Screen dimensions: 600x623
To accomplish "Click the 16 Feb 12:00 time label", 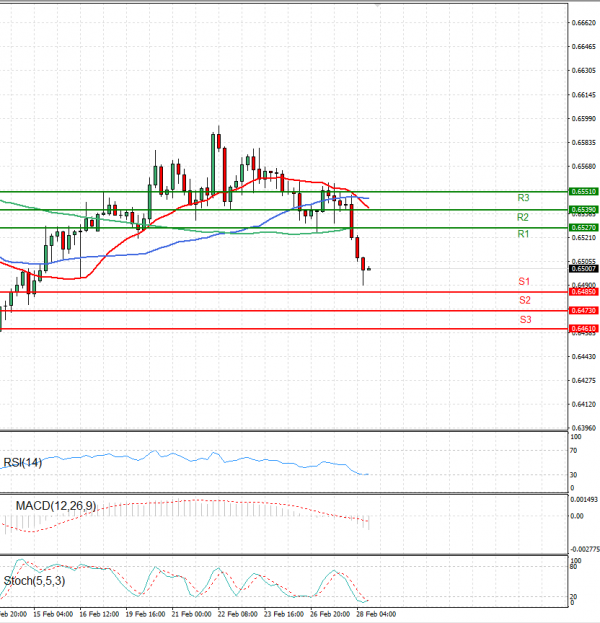I will (99, 614).
